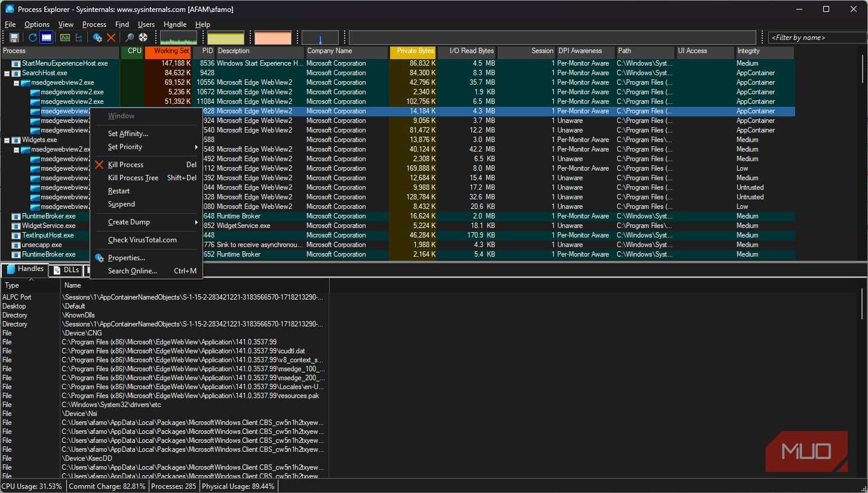The image size is (868, 493).
Task: Sort by the Company Name column header
Action: 346,52
